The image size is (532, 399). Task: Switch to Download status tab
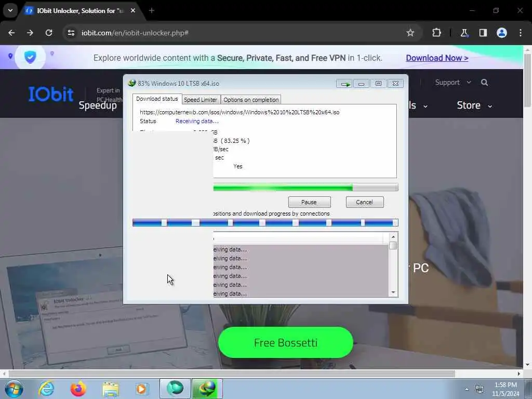pyautogui.click(x=157, y=99)
